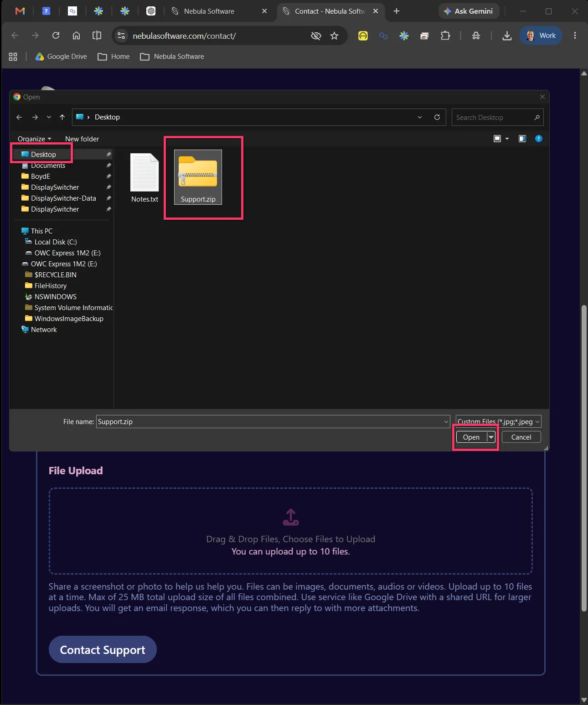Expand the address path dropdown in dialog
588x705 pixels.
point(420,117)
